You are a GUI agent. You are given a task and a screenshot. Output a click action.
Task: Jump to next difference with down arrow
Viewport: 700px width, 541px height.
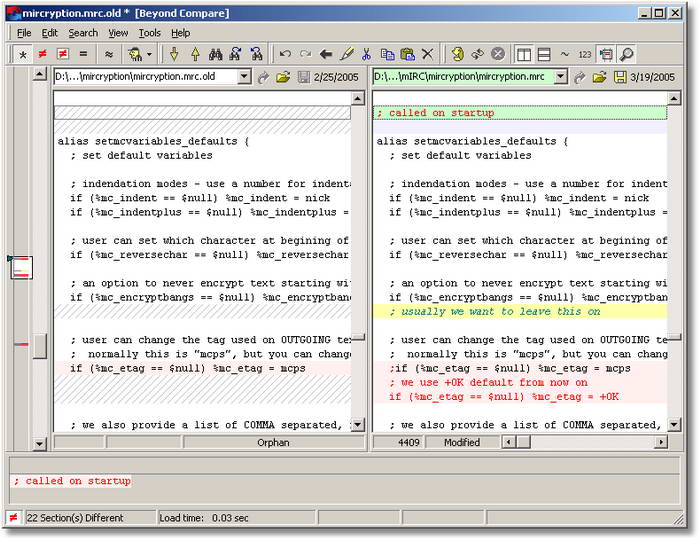pyautogui.click(x=174, y=54)
